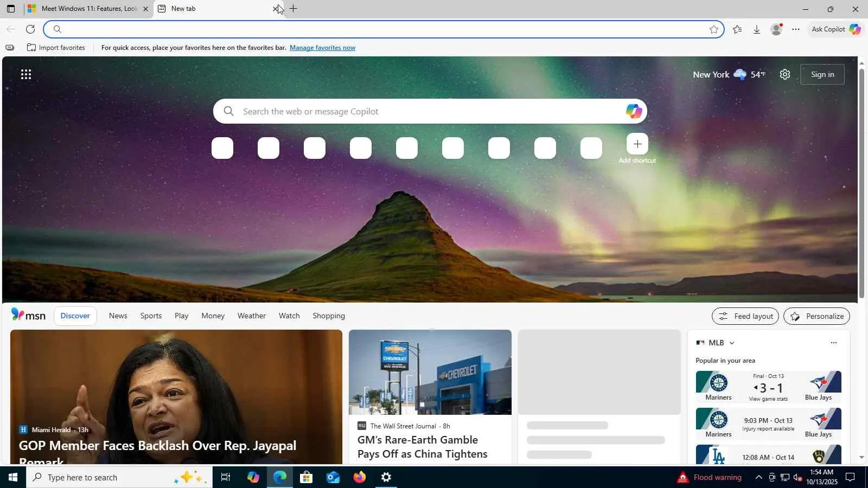Open a new tab with plus button

click(293, 9)
